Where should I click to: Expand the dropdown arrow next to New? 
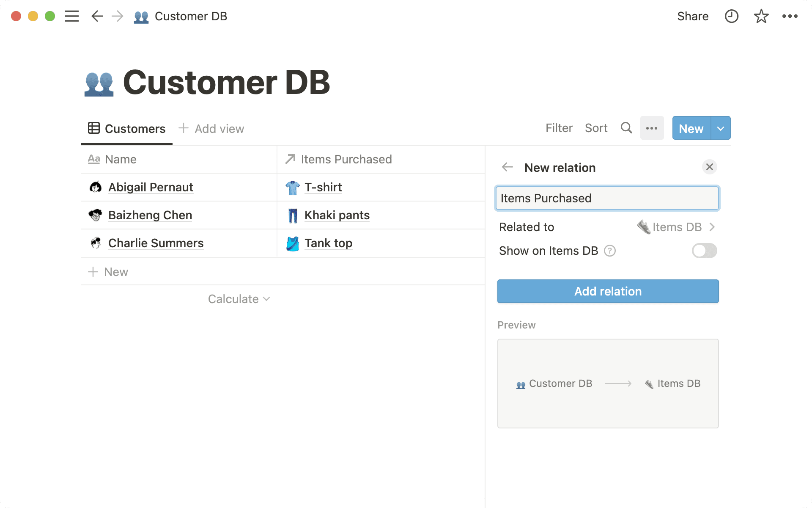point(721,128)
